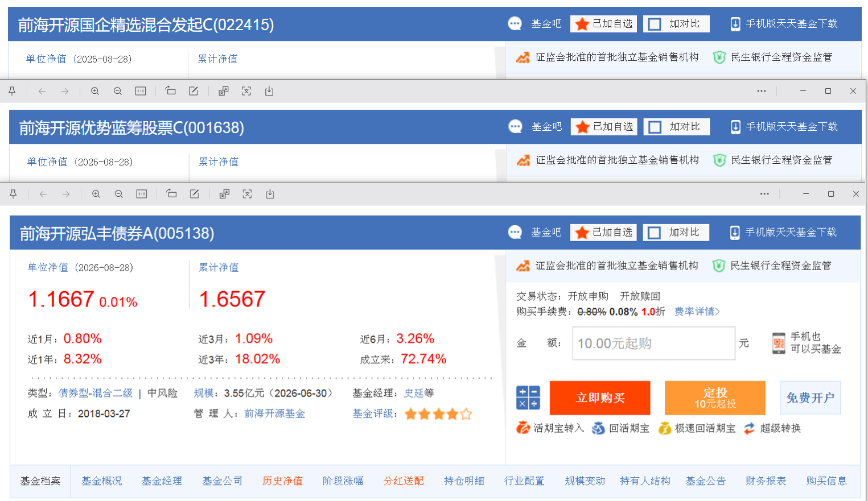The image size is (868, 501).
Task: Click the edit pencil icon above 弘丰债券A header
Action: click(x=195, y=194)
